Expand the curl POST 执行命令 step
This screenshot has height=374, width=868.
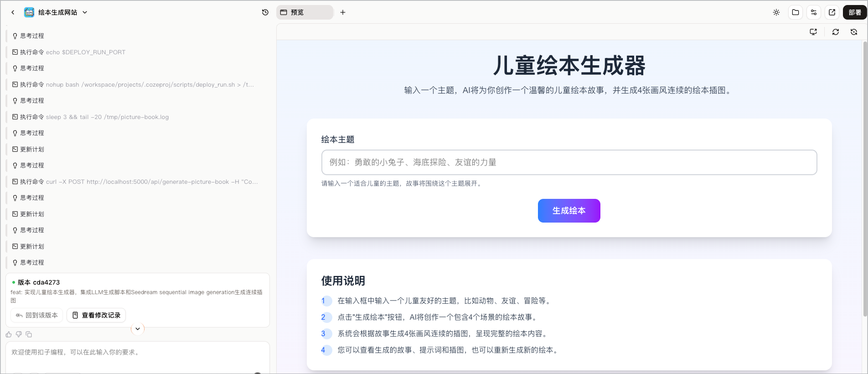pyautogui.click(x=137, y=182)
